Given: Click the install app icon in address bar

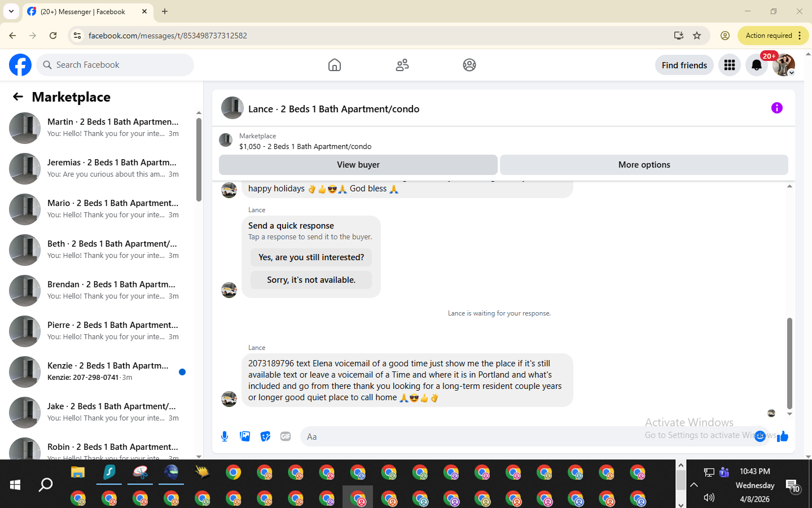Looking at the screenshot, I should pyautogui.click(x=678, y=36).
